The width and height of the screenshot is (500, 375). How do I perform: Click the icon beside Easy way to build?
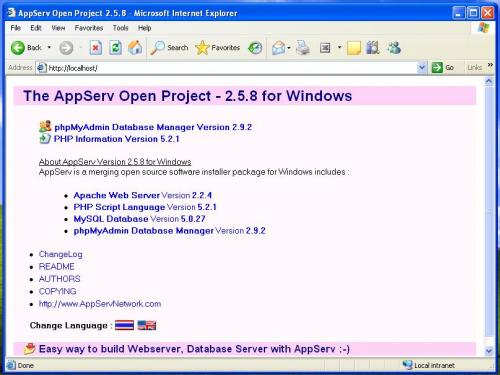coord(30,349)
